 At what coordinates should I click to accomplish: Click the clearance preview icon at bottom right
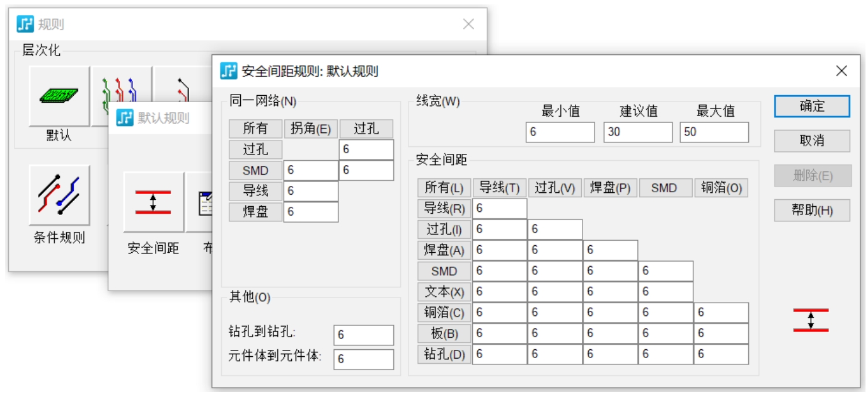tap(811, 320)
